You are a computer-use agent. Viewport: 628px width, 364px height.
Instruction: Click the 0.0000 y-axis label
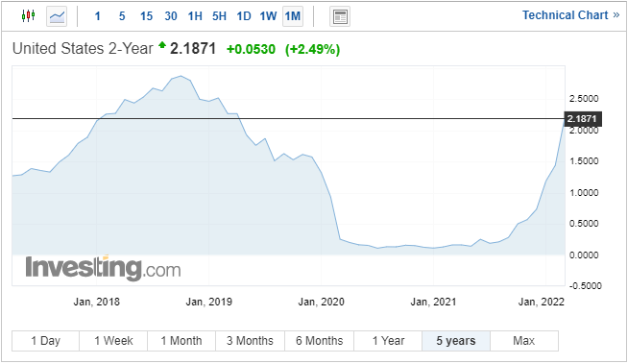(x=584, y=255)
